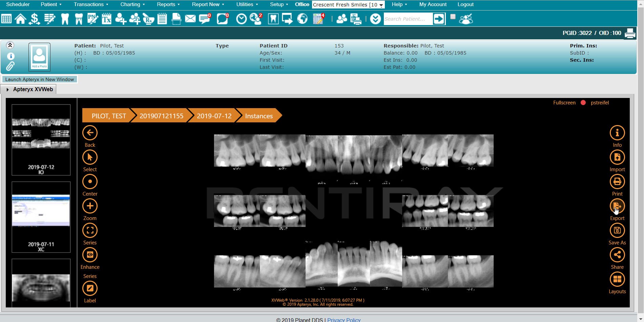Select the 2019-07-11 XC thumbnail

[41, 217]
